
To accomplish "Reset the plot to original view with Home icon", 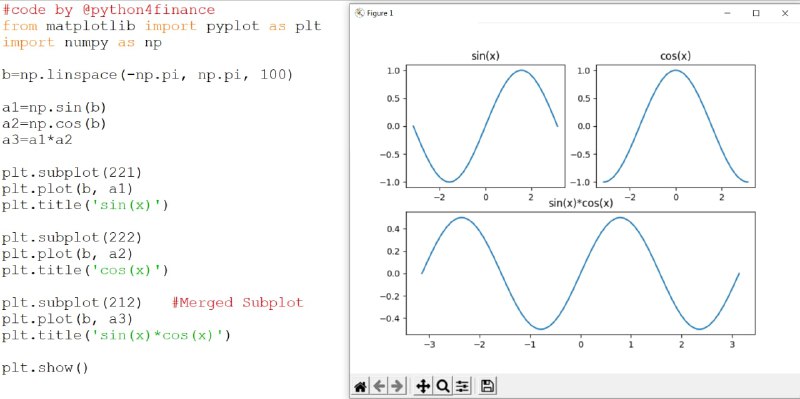I will 360,386.
